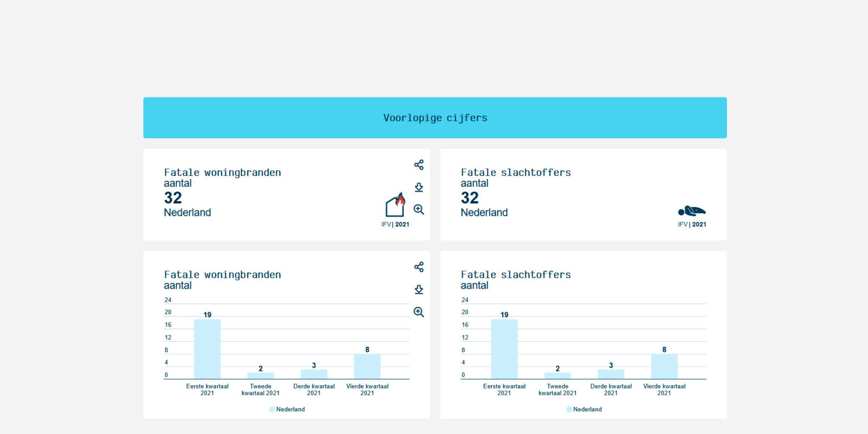868x434 pixels.
Task: Download the Fatale woningbranden summary card data
Action: [418, 187]
